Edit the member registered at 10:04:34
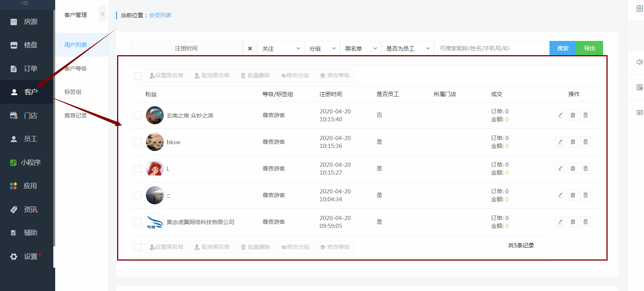Image resolution: width=644 pixels, height=291 pixels. (x=560, y=195)
